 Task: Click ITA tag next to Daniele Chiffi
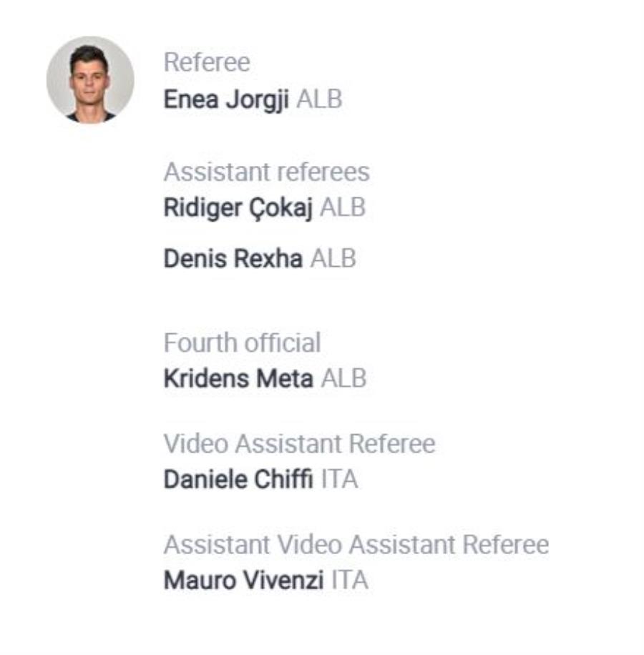click(x=339, y=479)
